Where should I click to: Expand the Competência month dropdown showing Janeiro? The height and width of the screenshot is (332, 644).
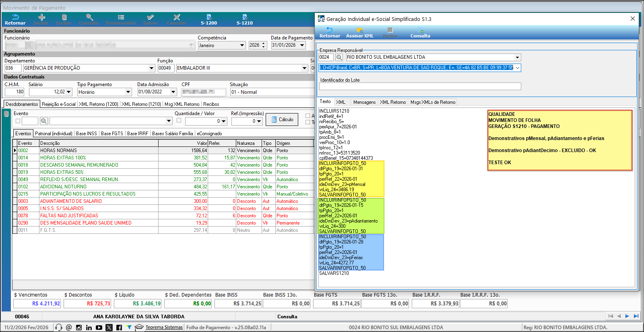click(x=242, y=45)
